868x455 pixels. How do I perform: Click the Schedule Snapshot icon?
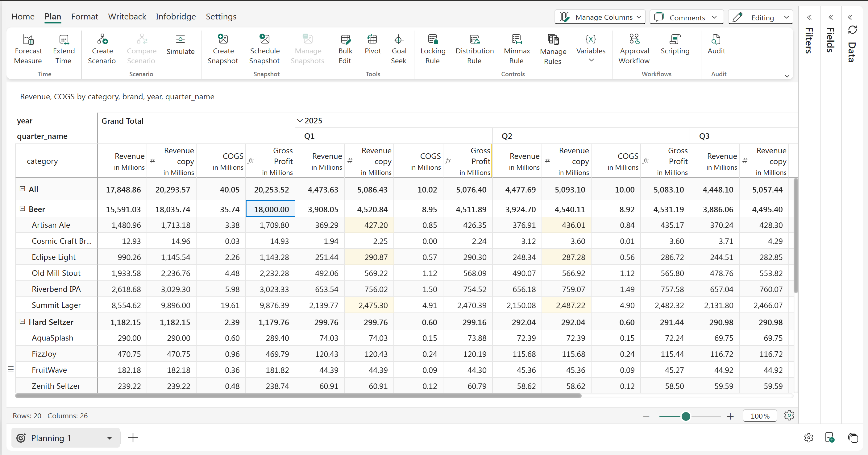[264, 39]
